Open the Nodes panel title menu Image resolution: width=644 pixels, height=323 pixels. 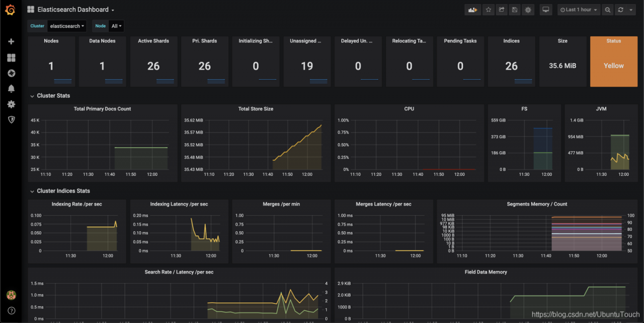[x=51, y=41]
